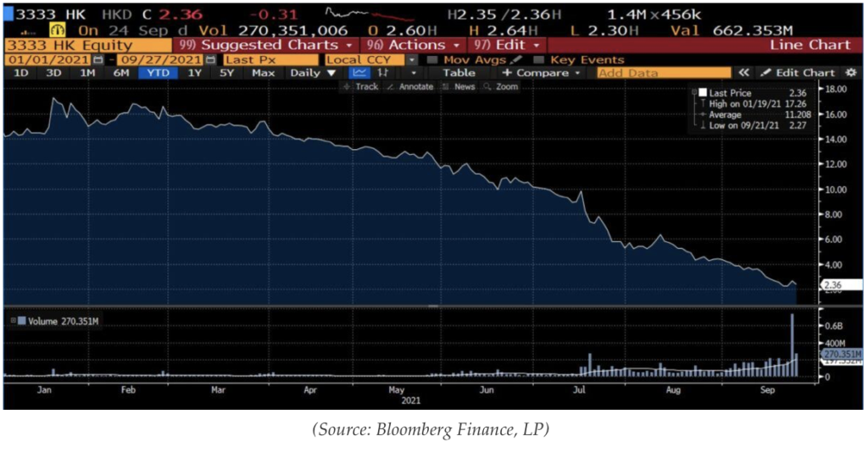Toggle Last Price legend checkbox

pyautogui.click(x=703, y=93)
